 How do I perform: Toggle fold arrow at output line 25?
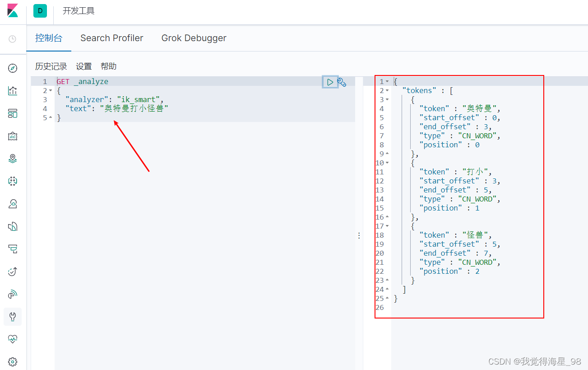coord(387,299)
